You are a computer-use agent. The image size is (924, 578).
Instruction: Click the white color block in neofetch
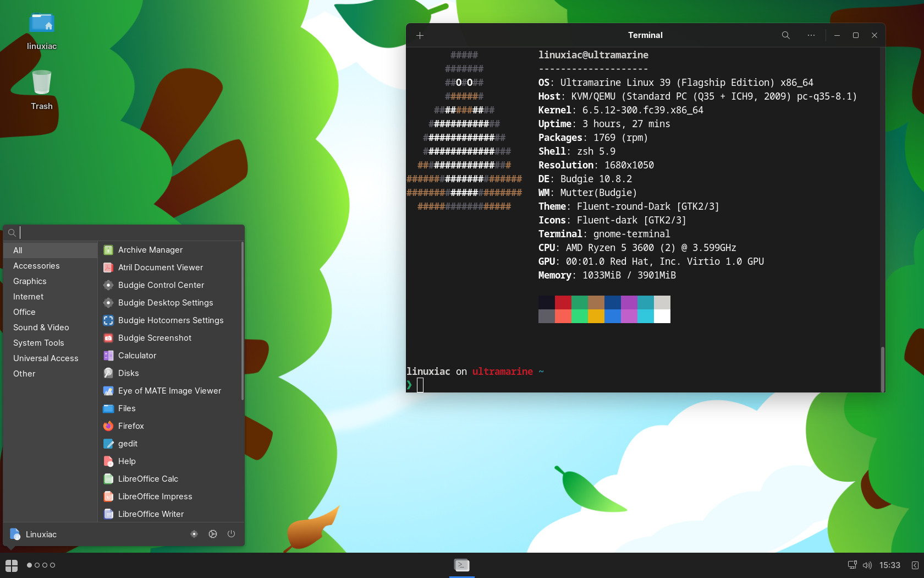click(662, 316)
